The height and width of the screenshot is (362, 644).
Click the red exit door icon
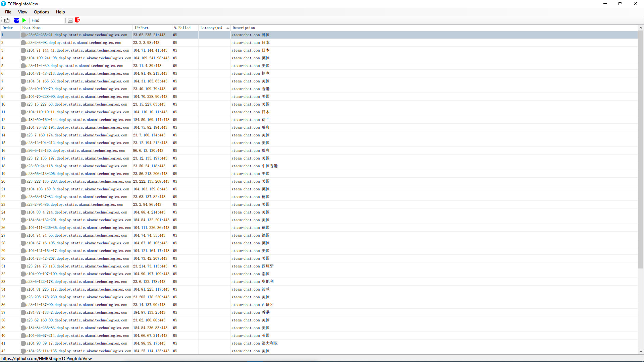click(x=77, y=20)
